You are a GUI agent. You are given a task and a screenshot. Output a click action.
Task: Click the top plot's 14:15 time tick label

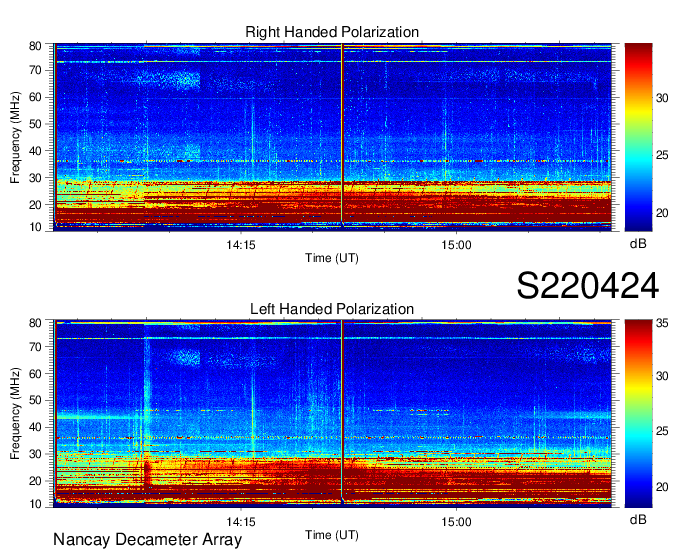pos(241,245)
